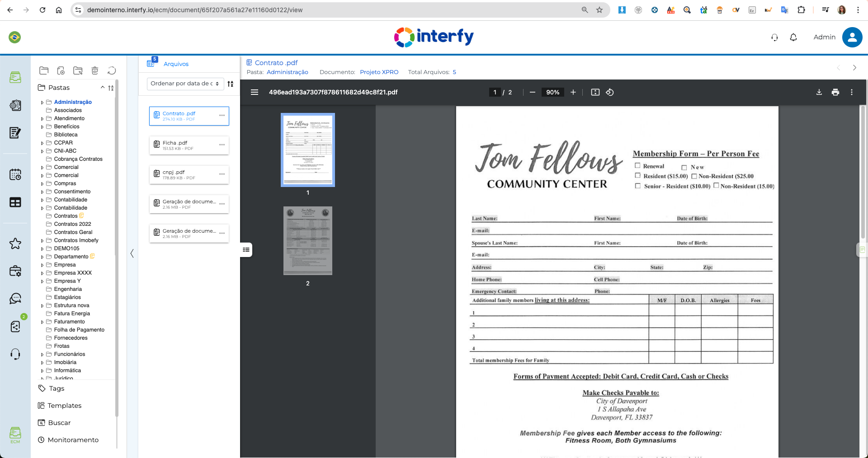Click the add document icon above Pastas
This screenshot has height=458, width=868.
(61, 70)
